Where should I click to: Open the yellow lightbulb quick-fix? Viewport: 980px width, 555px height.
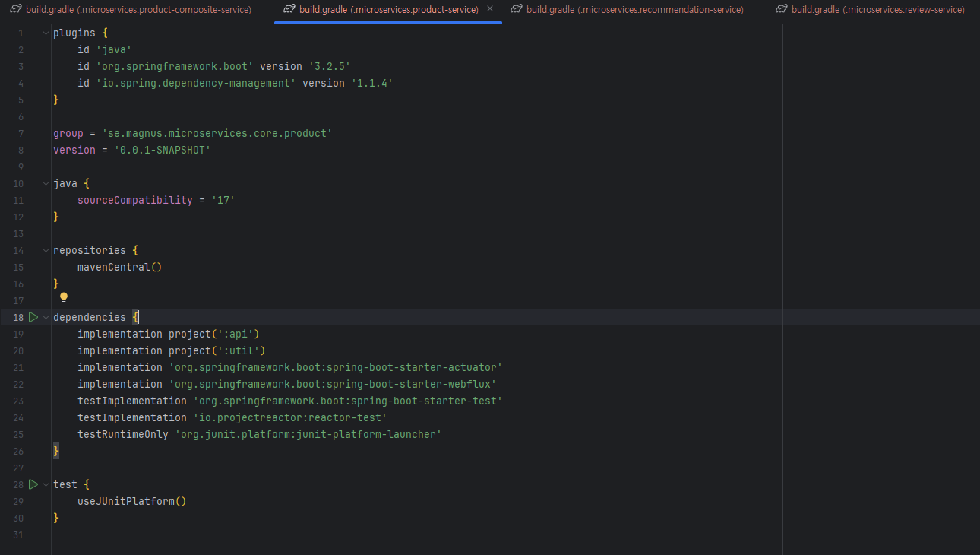(x=64, y=298)
